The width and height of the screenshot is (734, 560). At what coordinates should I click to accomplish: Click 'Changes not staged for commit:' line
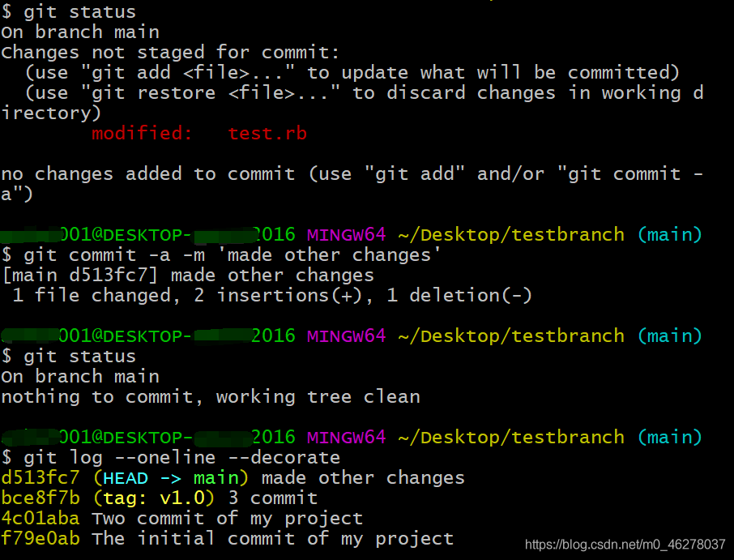(170, 53)
